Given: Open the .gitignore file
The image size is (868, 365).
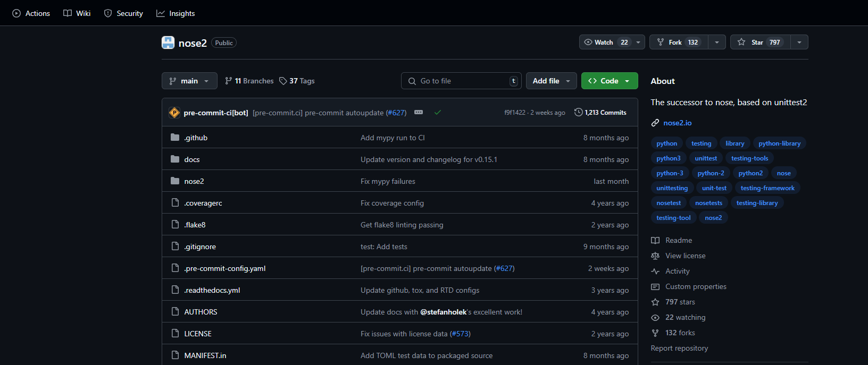Looking at the screenshot, I should (200, 247).
